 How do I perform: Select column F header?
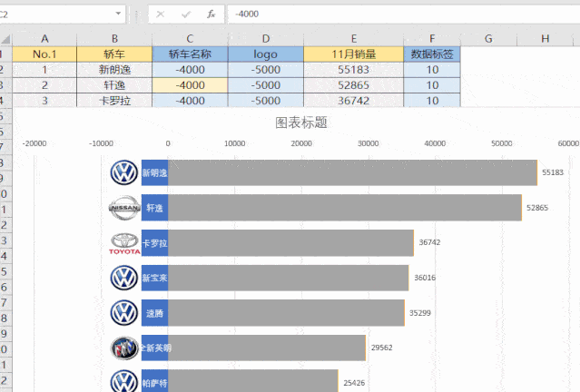432,38
